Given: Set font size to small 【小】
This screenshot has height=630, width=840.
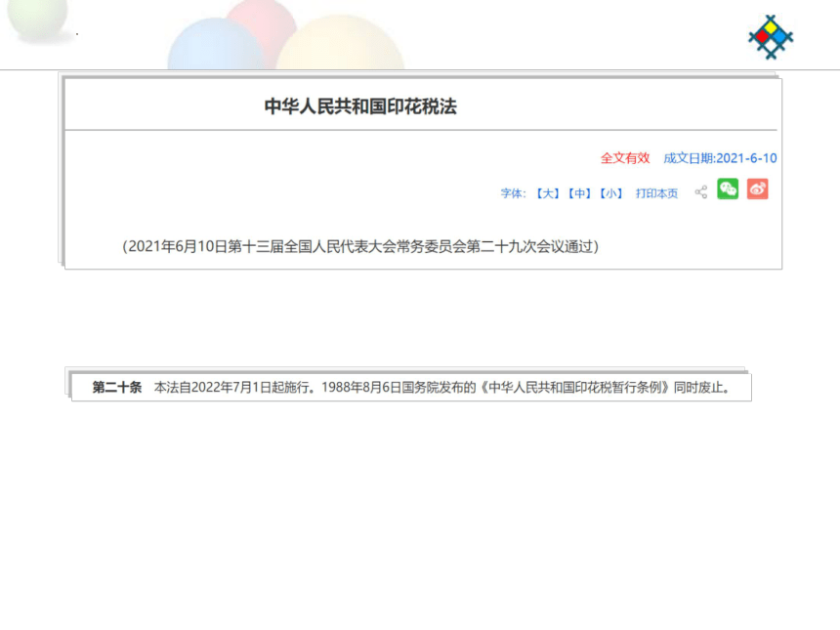Looking at the screenshot, I should click(x=610, y=193).
